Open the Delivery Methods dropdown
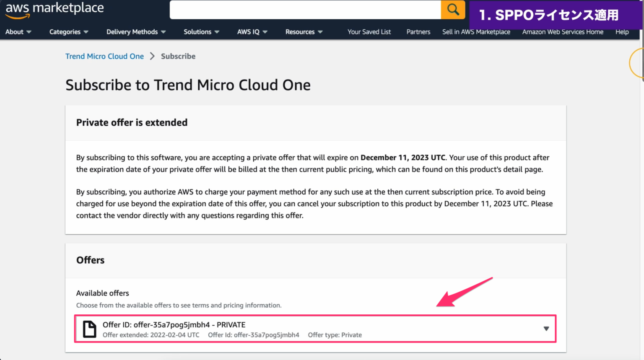The width and height of the screenshot is (644, 360). [136, 31]
